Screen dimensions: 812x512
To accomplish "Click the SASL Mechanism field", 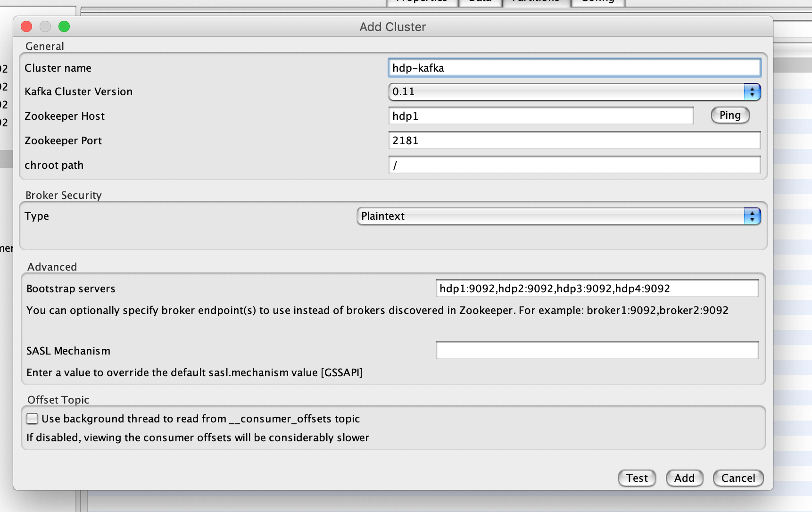I will tap(597, 351).
